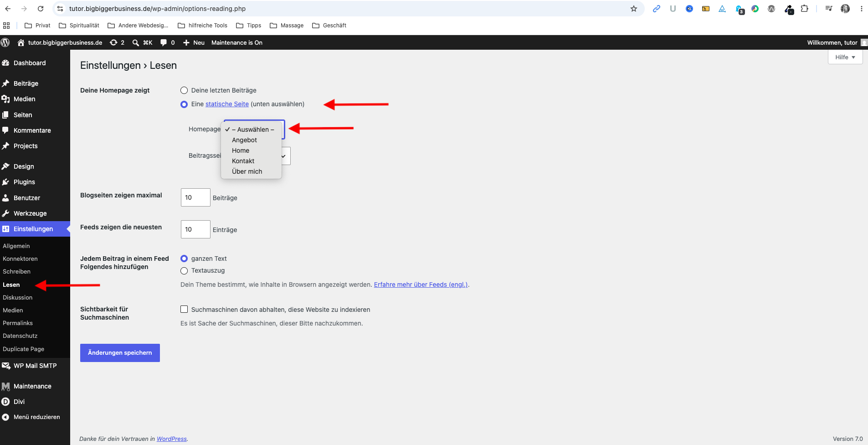Click the Menü reduzieren collapse arrow icon
868x445 pixels.
tap(6, 417)
